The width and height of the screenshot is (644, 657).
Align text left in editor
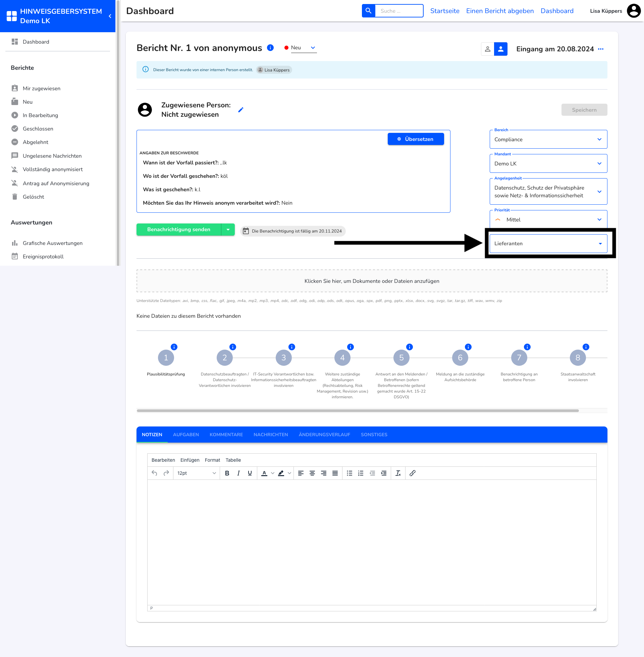(x=301, y=473)
